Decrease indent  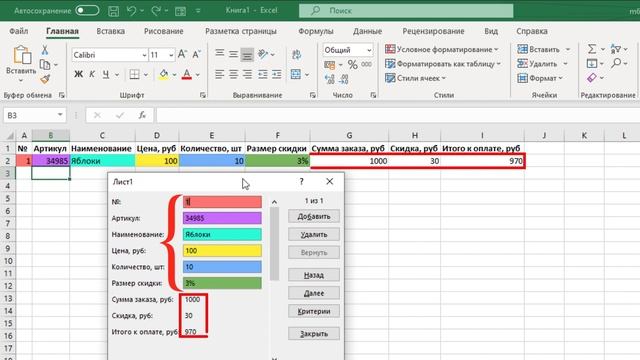[262, 74]
